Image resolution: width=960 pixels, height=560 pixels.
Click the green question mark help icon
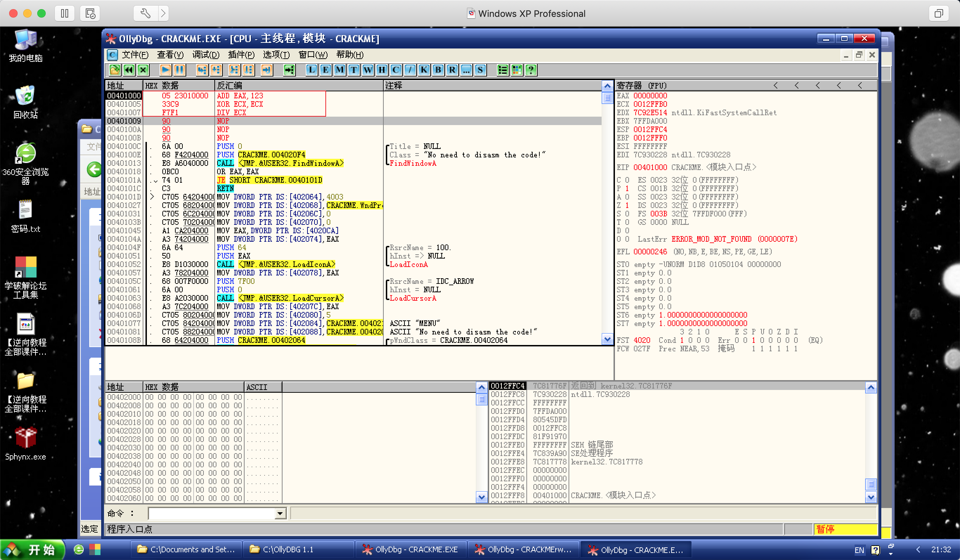[531, 70]
